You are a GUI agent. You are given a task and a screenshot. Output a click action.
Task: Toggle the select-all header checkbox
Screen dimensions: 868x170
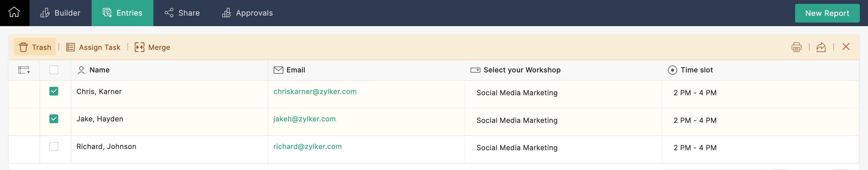pyautogui.click(x=54, y=70)
